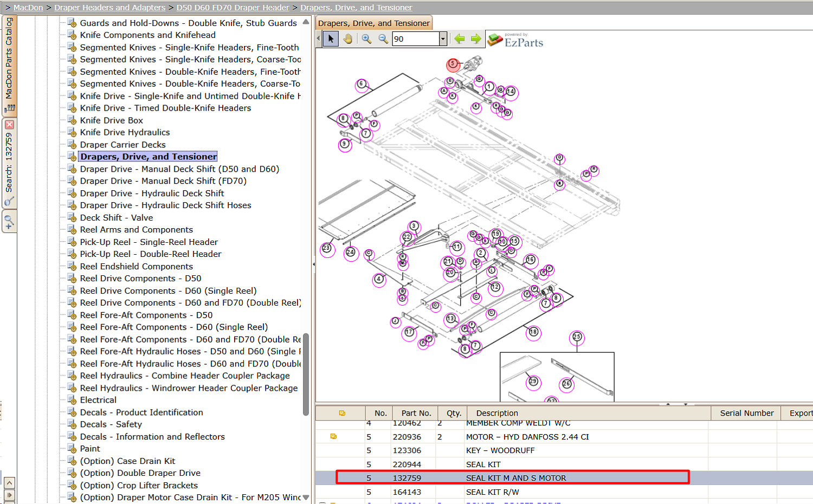Sort parts table by Part No. column

tap(416, 413)
